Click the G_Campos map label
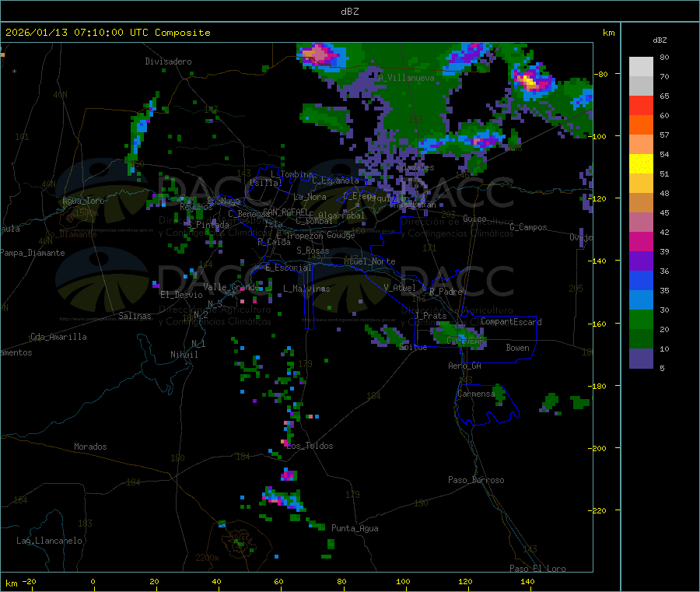The width and height of the screenshot is (700, 592). point(529,227)
